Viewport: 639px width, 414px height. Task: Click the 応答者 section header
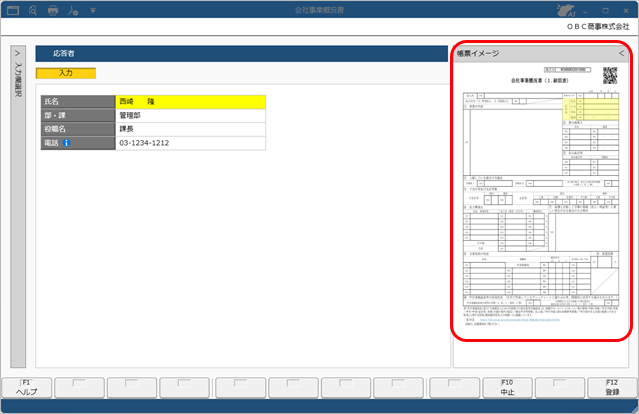[x=242, y=53]
